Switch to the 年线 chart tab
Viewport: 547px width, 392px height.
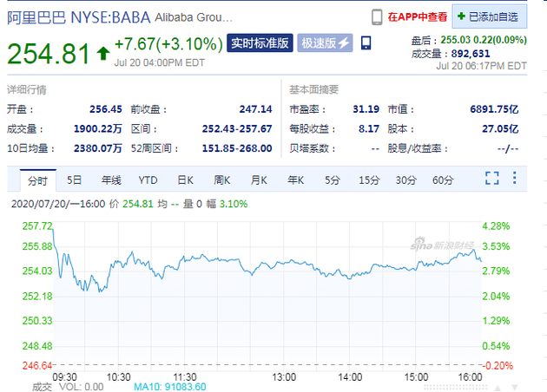111,180
